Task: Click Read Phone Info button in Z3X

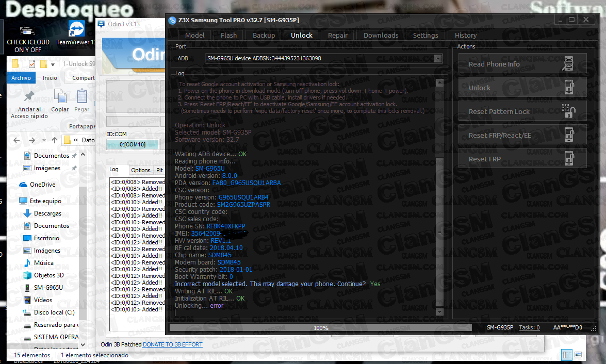Action: click(522, 64)
